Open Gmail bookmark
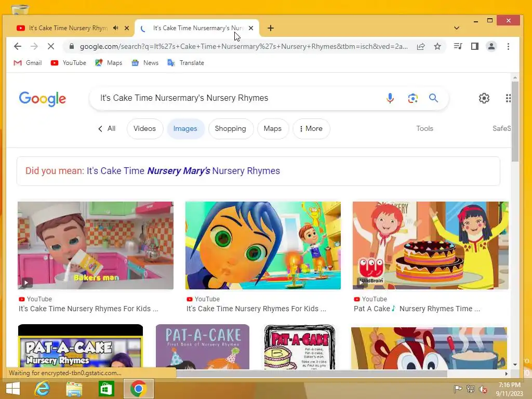The image size is (532, 399). (x=28, y=63)
